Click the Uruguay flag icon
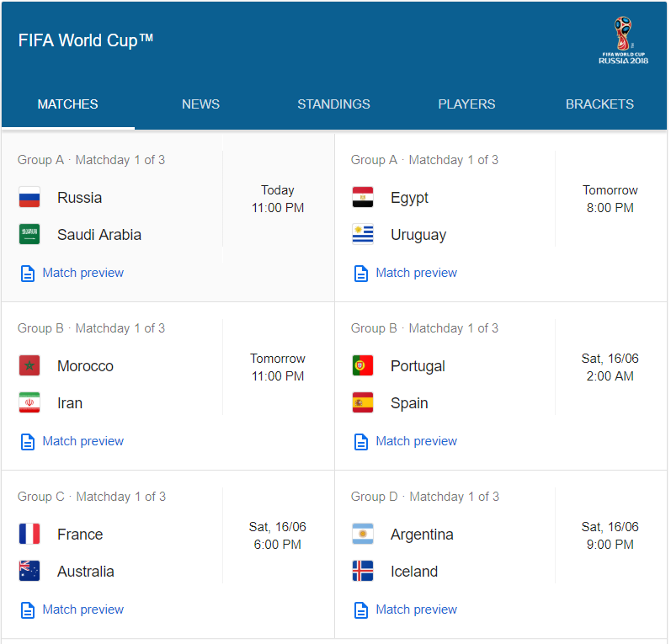 tap(363, 235)
